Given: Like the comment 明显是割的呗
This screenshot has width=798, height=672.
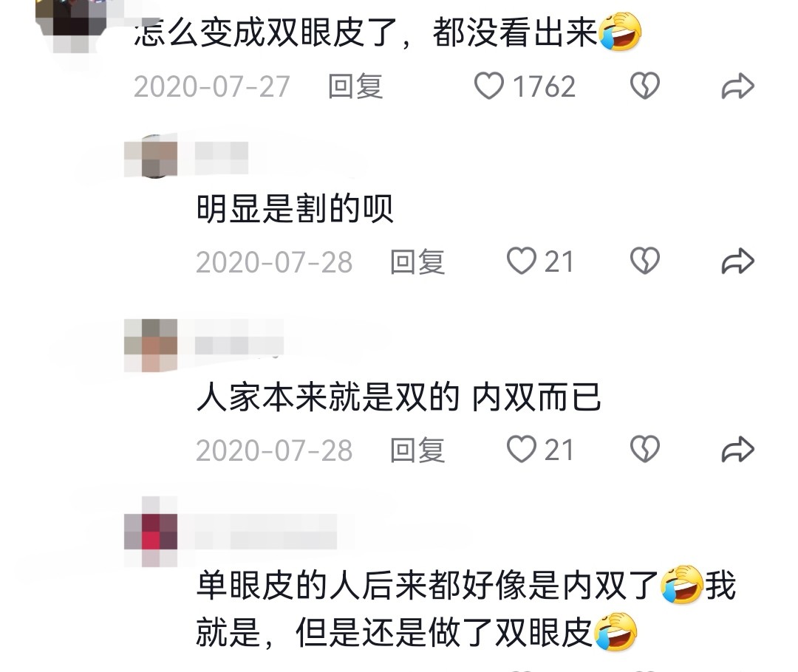Looking at the screenshot, I should coord(521,261).
